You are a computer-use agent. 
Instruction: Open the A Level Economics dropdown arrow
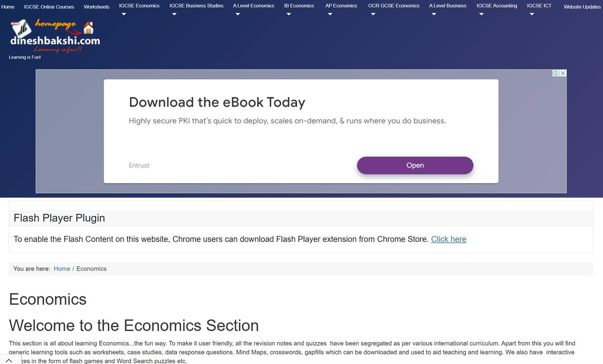pos(238,14)
